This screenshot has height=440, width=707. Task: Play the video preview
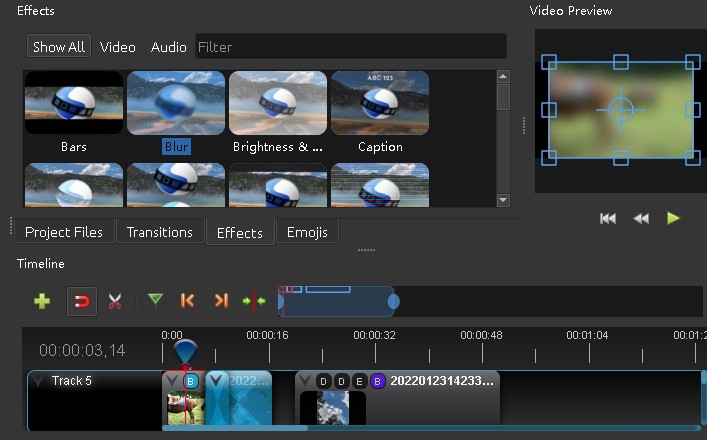pos(673,218)
